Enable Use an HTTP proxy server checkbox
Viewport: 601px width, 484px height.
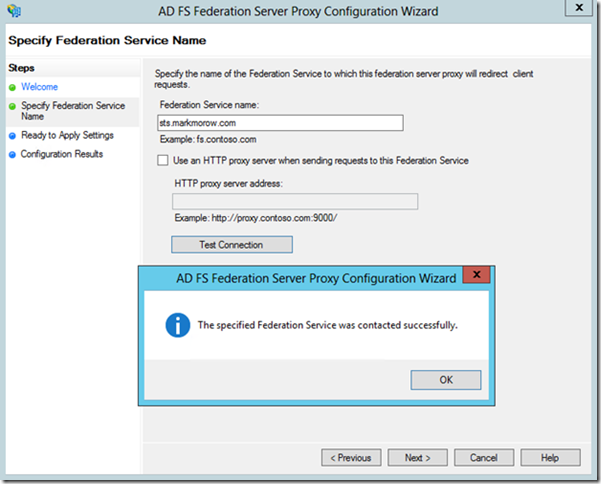[163, 160]
